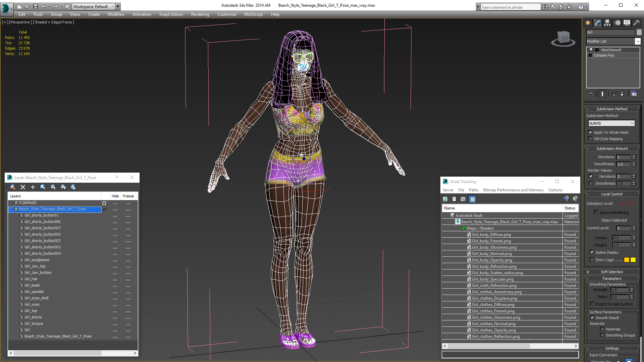Collapse the Subdivision Amount rollout

(x=612, y=148)
